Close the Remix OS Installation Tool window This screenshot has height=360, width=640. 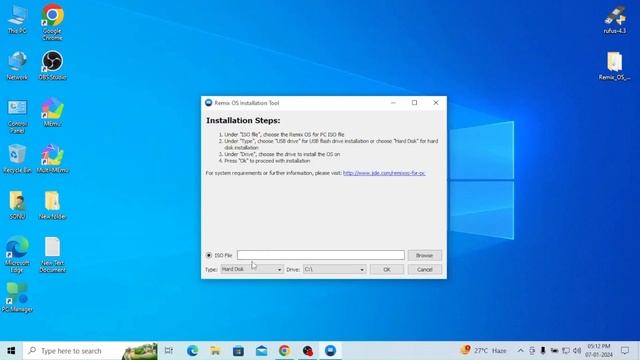[436, 103]
